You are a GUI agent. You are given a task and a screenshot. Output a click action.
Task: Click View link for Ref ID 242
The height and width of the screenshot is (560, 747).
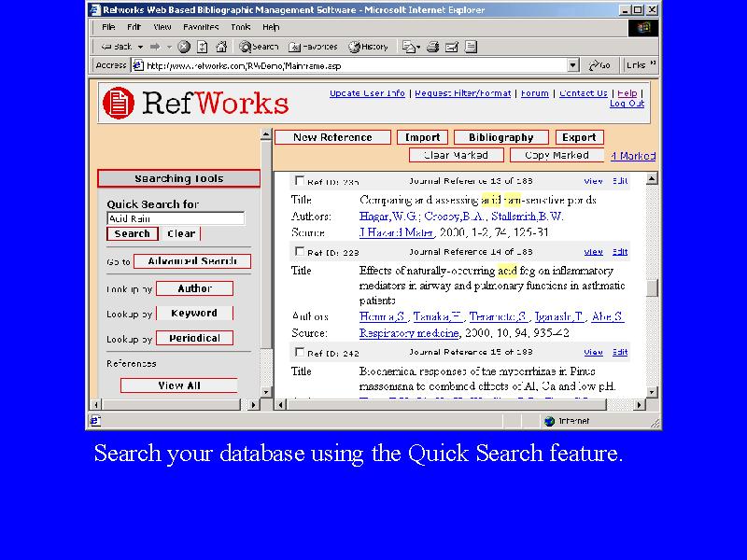[x=593, y=352]
